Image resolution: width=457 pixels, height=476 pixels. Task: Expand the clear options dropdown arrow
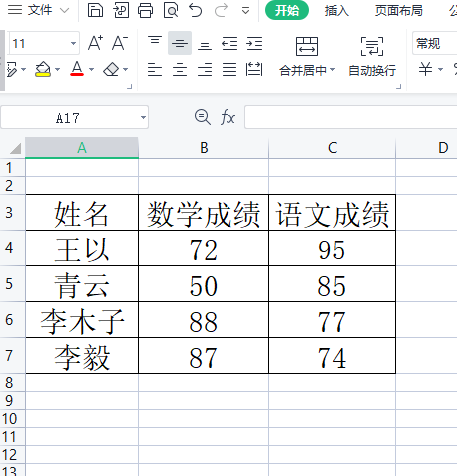click(125, 69)
